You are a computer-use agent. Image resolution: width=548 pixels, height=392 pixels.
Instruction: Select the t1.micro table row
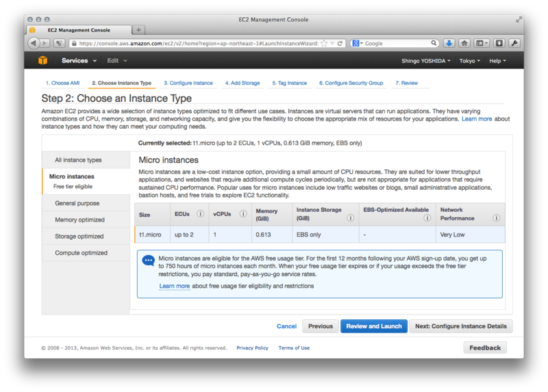tap(320, 234)
